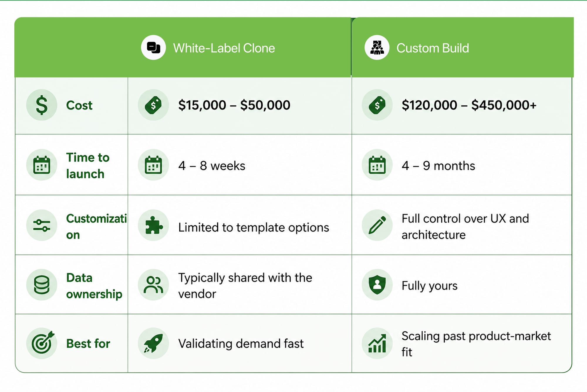Click the target icon beside Best for
587x392 pixels.
coord(42,343)
